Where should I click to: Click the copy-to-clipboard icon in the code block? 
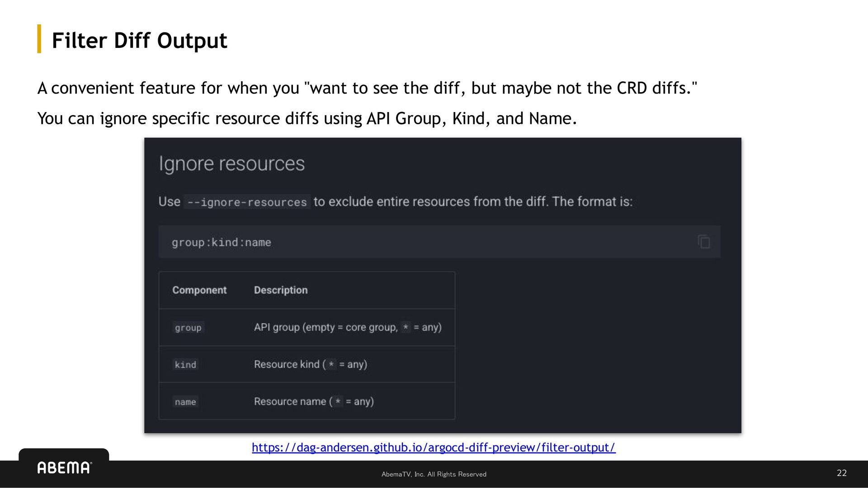point(703,242)
